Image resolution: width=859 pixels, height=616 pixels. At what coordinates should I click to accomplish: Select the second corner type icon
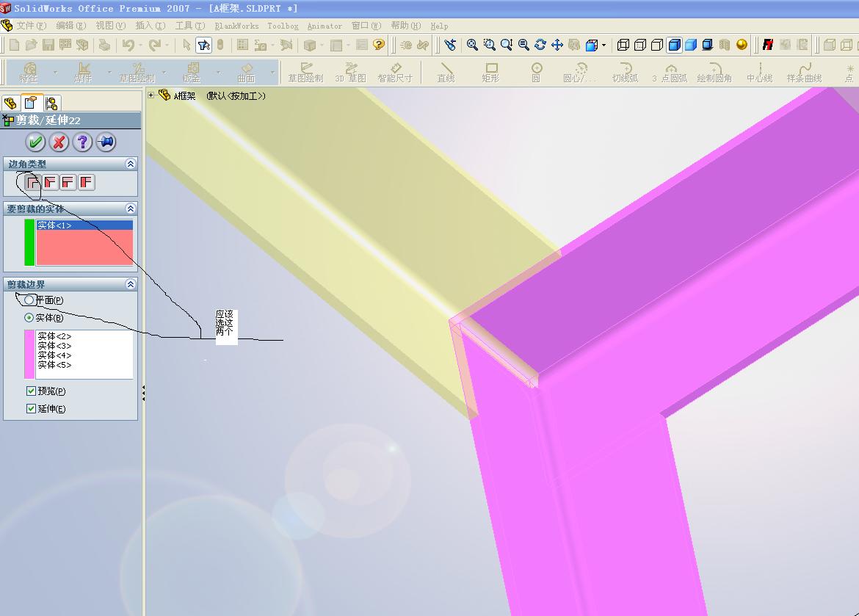tap(51, 182)
